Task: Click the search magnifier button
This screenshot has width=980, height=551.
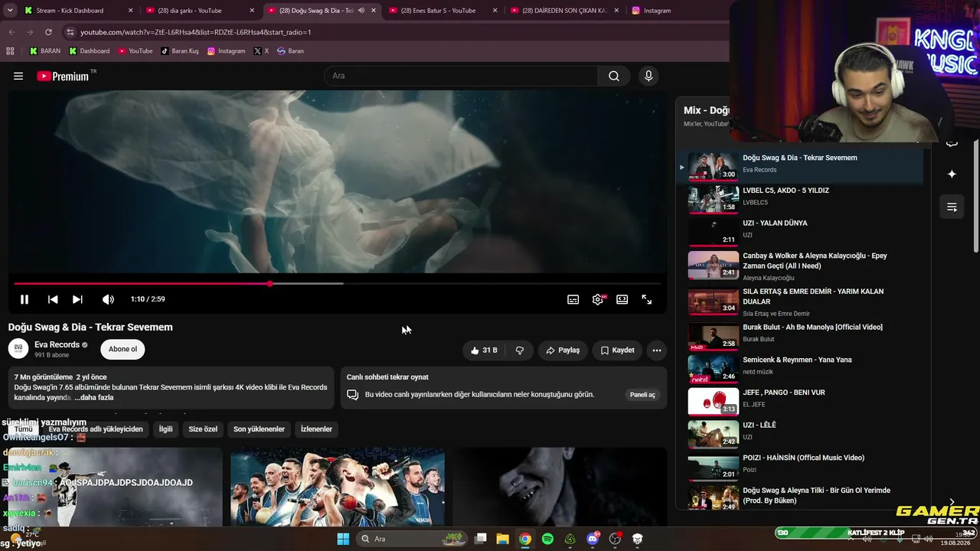Action: point(614,76)
